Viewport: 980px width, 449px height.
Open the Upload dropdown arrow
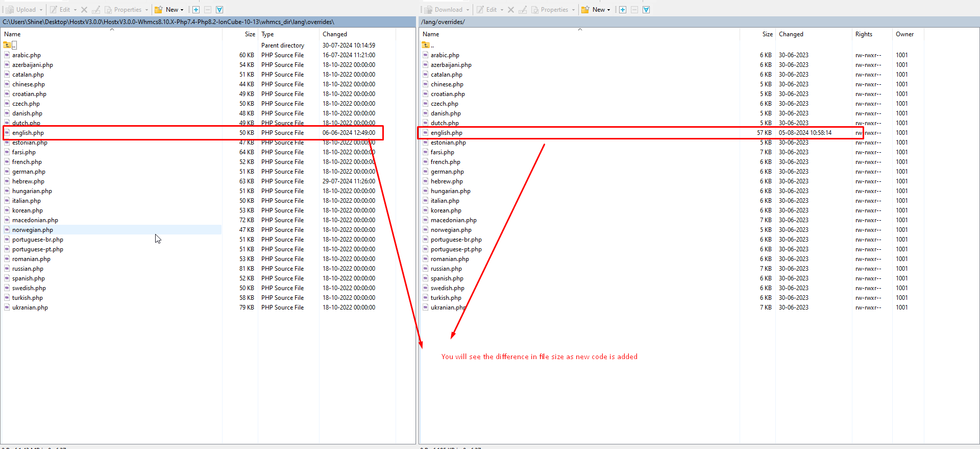pos(41,10)
